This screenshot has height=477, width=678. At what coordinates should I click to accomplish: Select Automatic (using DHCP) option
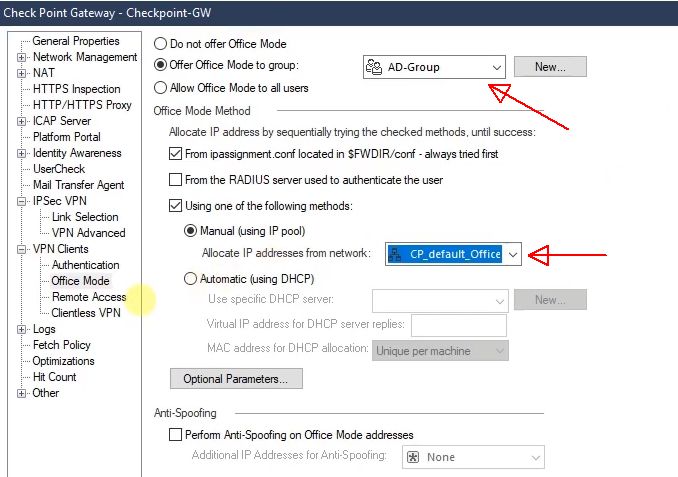190,279
